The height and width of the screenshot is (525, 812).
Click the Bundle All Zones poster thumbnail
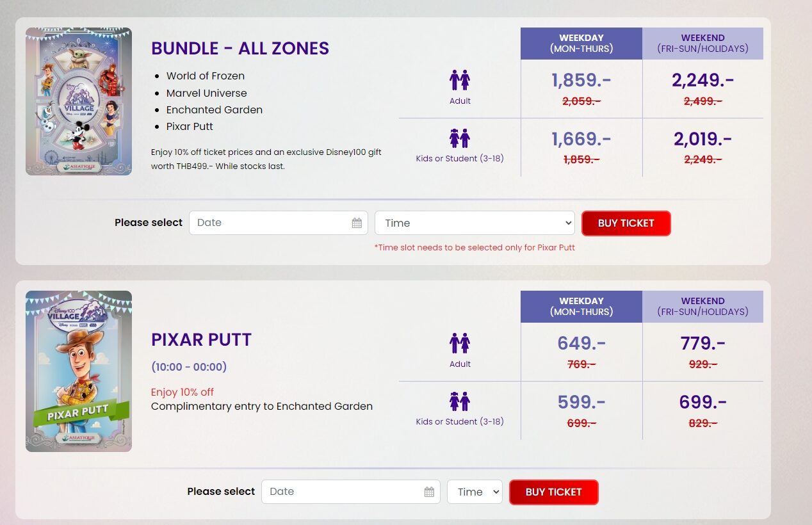(x=79, y=101)
